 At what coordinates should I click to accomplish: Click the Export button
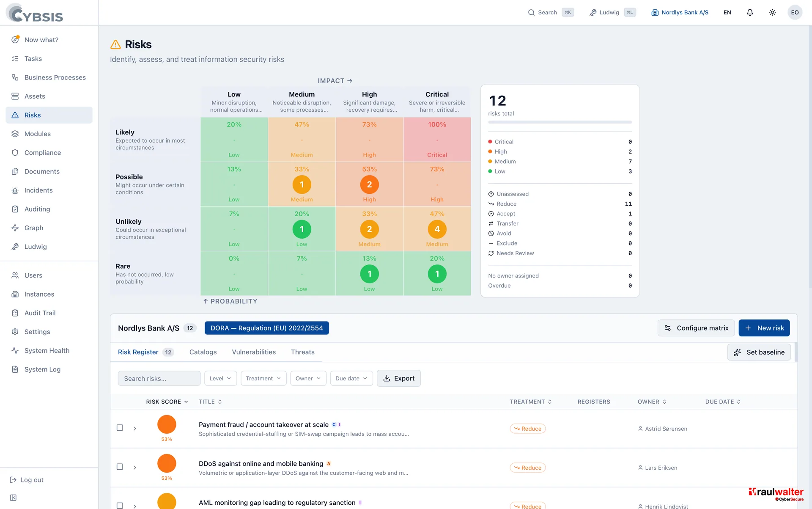(x=399, y=378)
